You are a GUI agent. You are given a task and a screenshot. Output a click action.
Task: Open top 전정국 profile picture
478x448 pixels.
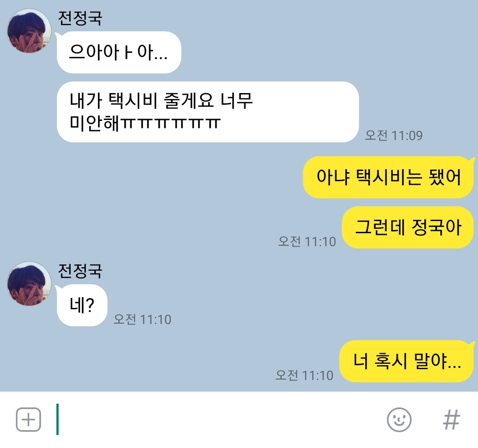pos(29,31)
